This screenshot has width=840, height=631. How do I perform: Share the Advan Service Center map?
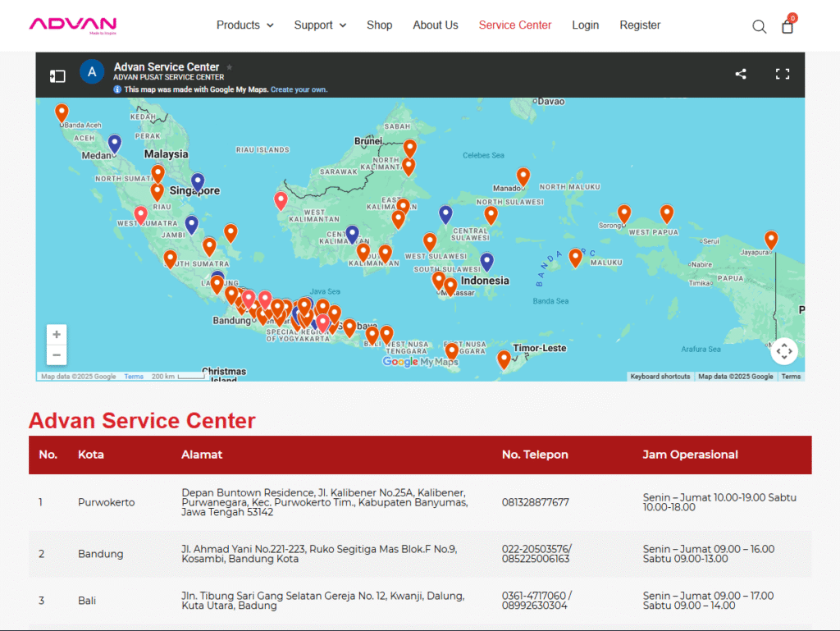click(741, 74)
